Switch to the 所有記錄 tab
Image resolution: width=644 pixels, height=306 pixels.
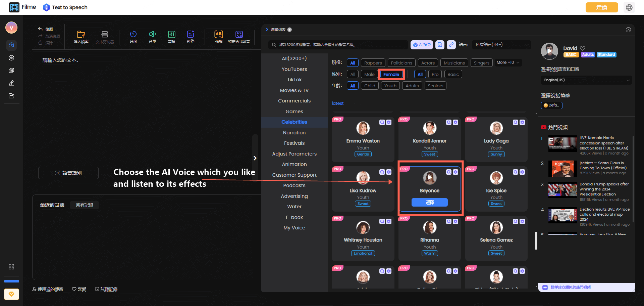click(85, 205)
